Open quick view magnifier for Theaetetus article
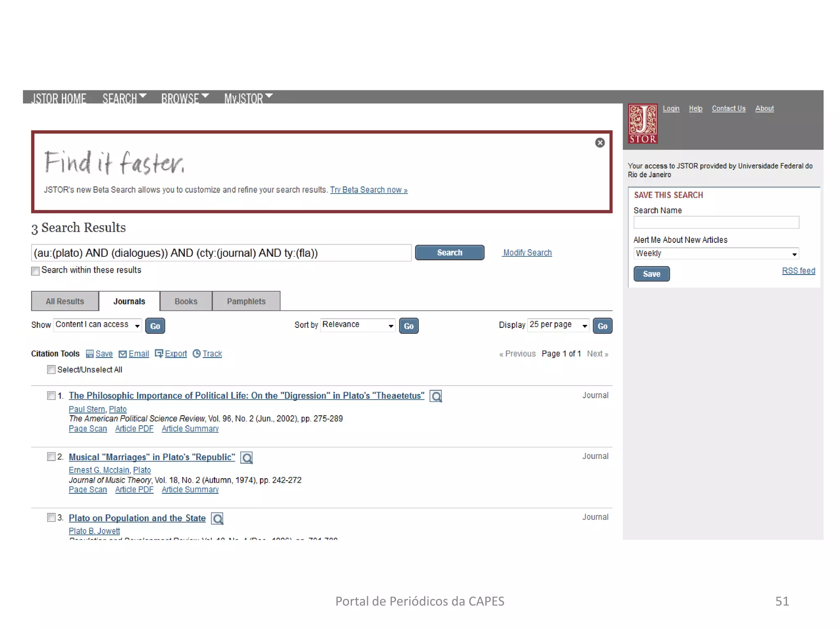The image size is (840, 630). 436,396
